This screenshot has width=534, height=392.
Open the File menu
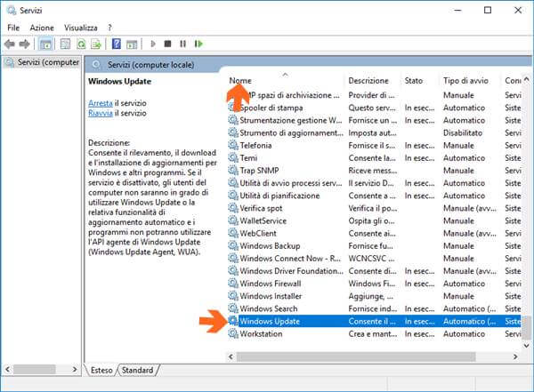13,28
